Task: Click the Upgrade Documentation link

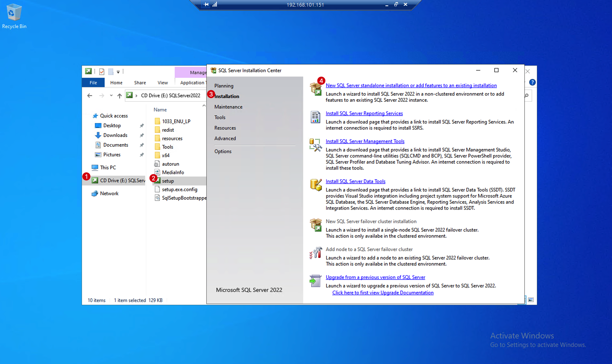Action: (383, 293)
